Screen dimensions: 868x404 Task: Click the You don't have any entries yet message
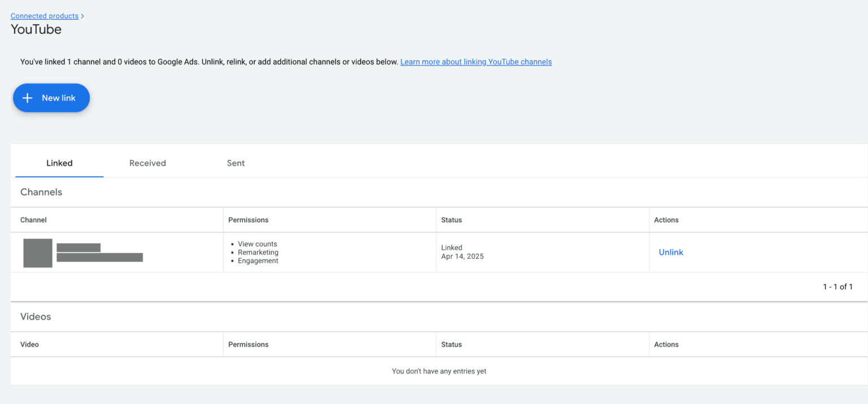pyautogui.click(x=439, y=371)
